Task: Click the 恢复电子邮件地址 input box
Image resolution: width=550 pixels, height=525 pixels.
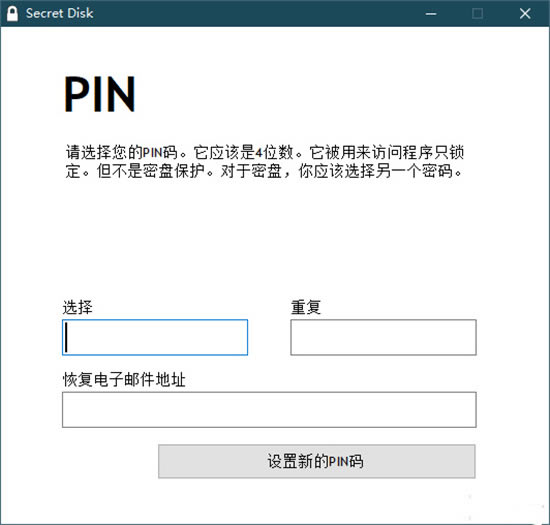Action: point(269,410)
